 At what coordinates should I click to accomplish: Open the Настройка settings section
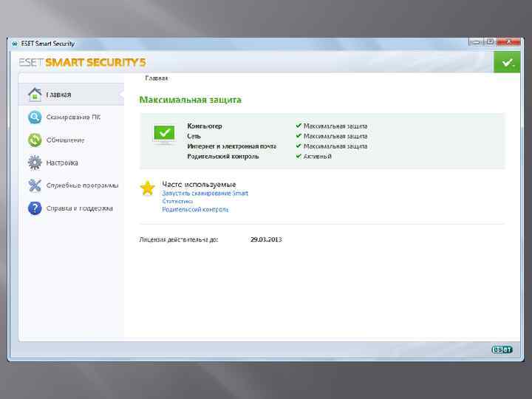pyautogui.click(x=71, y=163)
